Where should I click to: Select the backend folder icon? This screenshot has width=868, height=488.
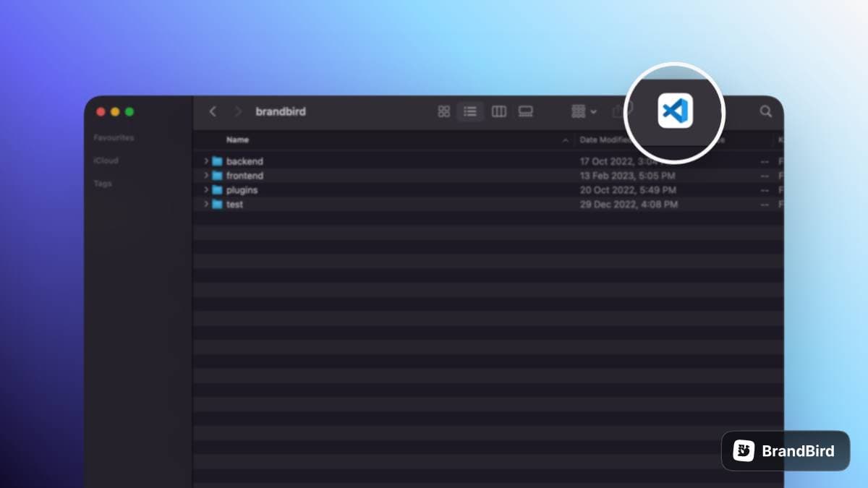click(217, 161)
